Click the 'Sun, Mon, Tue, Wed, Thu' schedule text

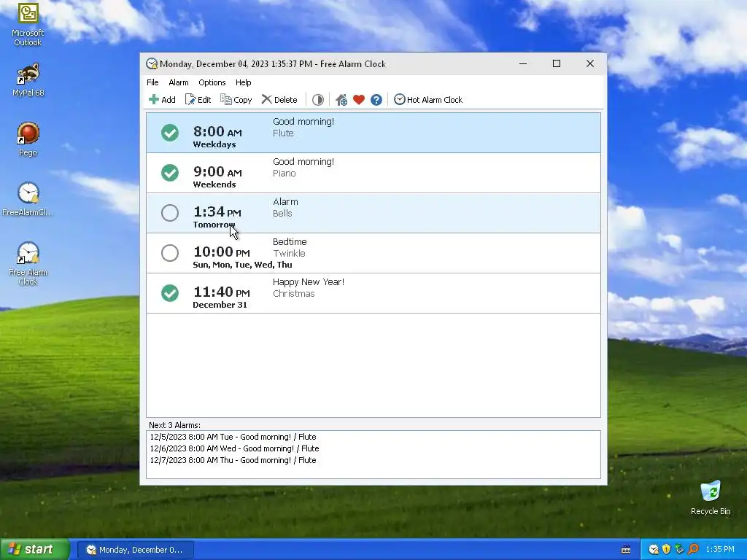point(242,265)
